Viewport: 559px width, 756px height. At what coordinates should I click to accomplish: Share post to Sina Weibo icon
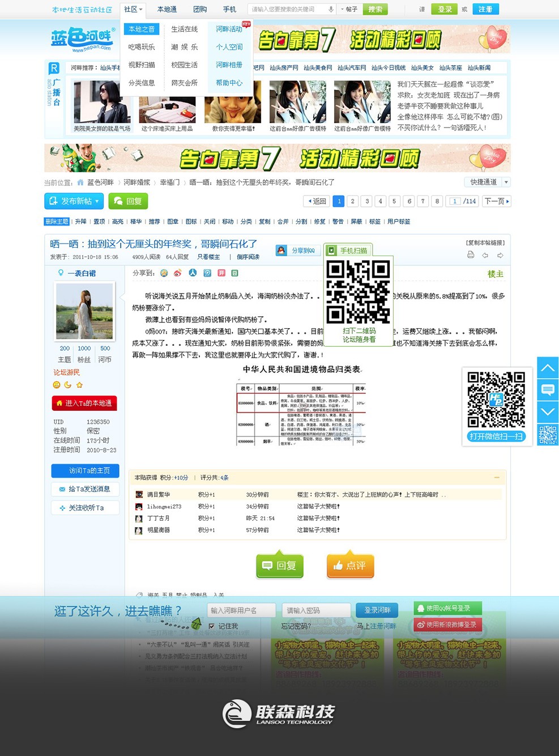click(178, 273)
